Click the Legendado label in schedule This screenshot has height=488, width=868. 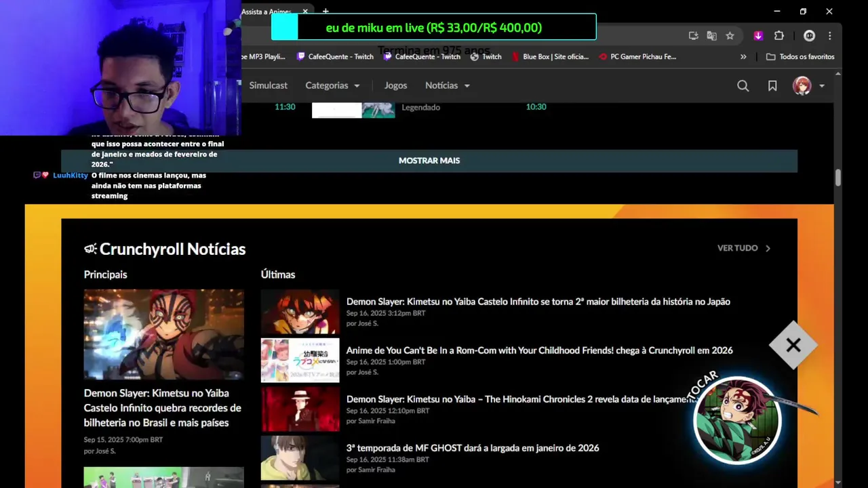[x=420, y=107]
